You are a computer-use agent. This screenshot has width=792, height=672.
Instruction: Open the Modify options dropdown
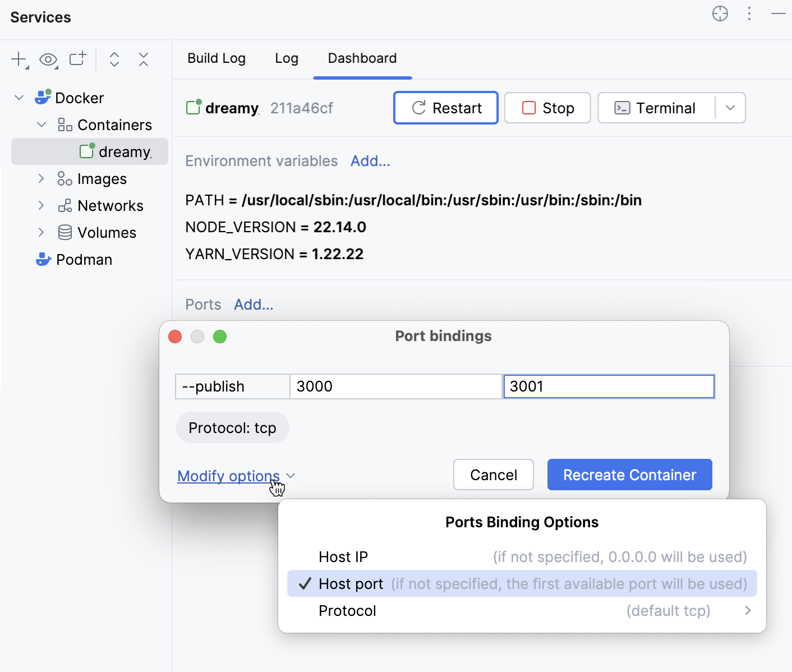point(228,476)
